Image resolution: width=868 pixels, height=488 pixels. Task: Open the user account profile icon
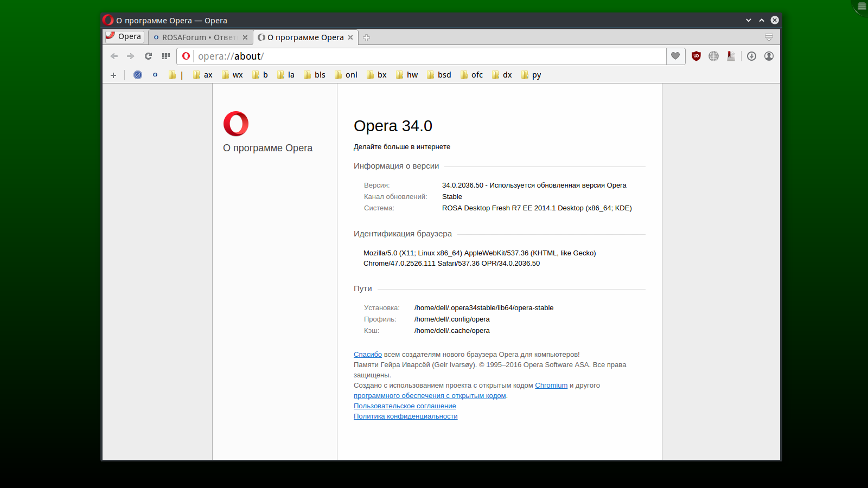(x=769, y=56)
